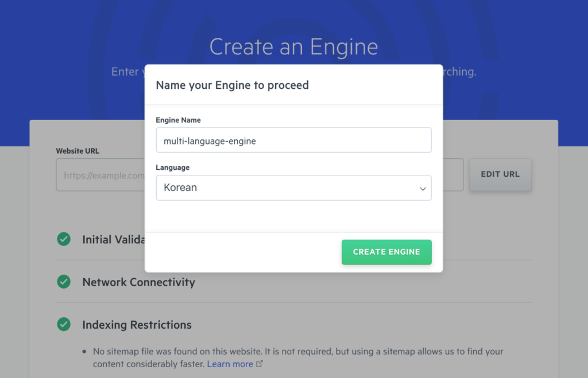Select the Indexing Restrictions check row title

pyautogui.click(x=137, y=325)
